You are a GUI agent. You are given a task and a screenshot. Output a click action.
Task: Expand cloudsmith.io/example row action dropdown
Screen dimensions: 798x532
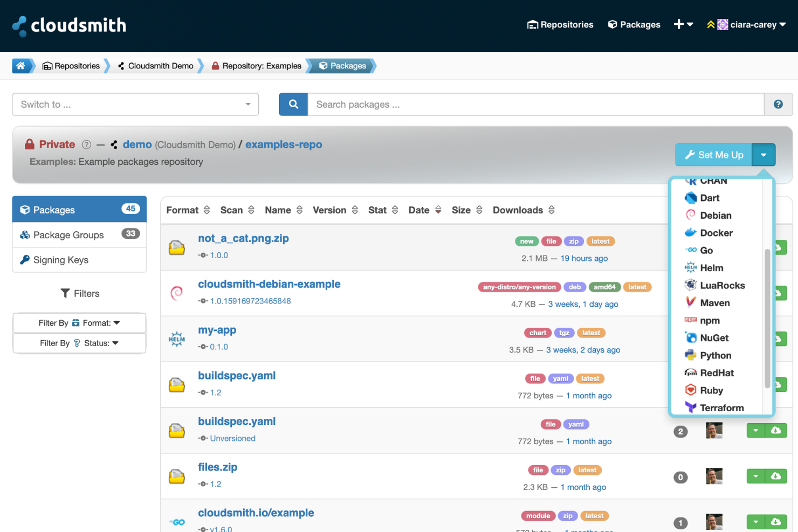click(755, 522)
